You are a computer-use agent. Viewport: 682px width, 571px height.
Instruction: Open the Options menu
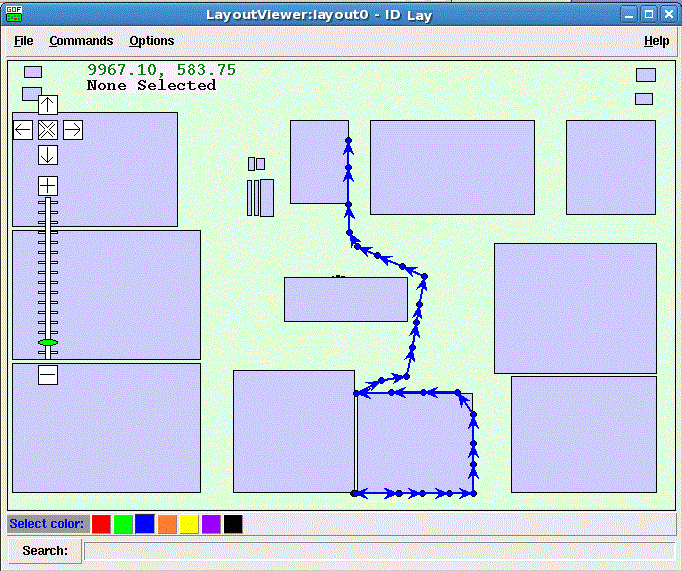pyautogui.click(x=152, y=41)
